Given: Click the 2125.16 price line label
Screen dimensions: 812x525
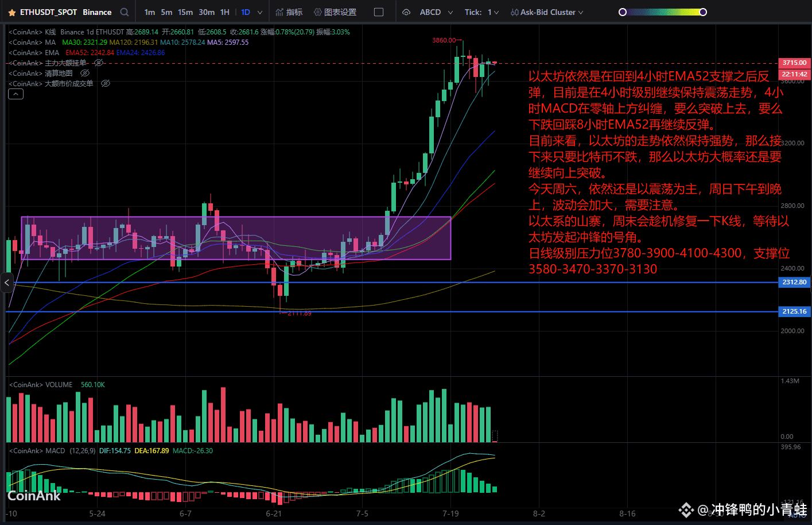Looking at the screenshot, I should coord(795,311).
